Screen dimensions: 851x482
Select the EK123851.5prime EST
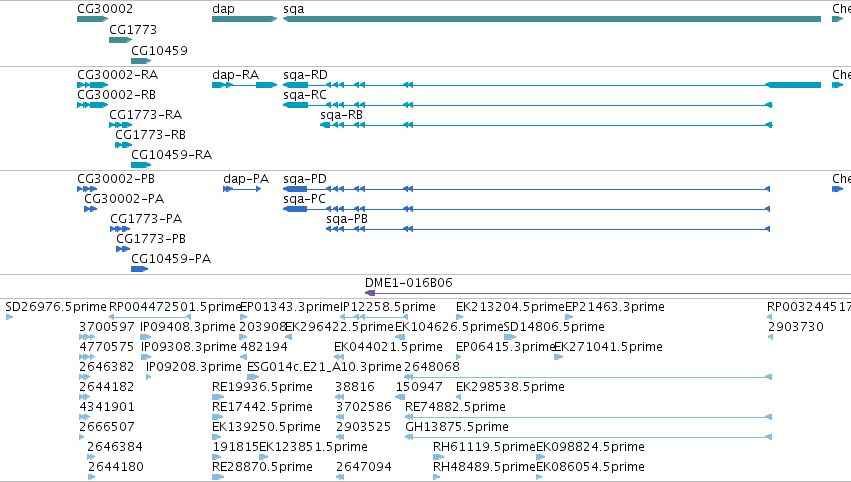264,458
